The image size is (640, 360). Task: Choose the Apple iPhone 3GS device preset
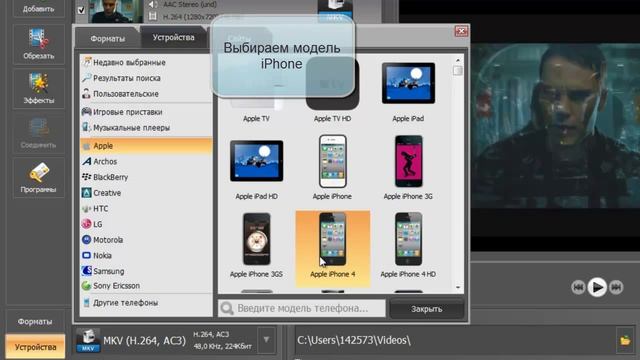pyautogui.click(x=256, y=245)
